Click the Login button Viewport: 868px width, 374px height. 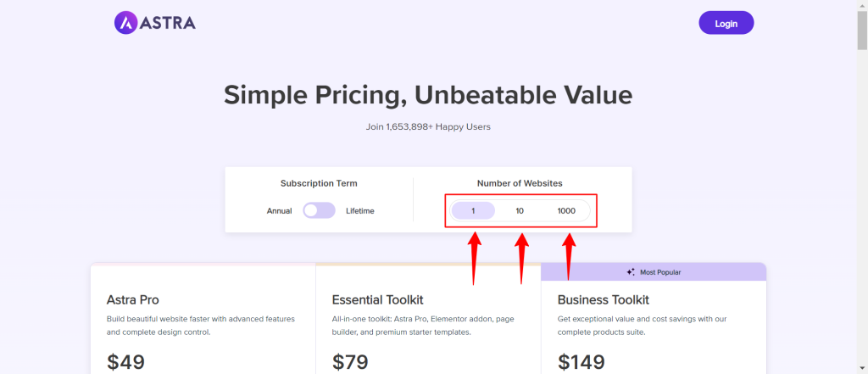[726, 23]
